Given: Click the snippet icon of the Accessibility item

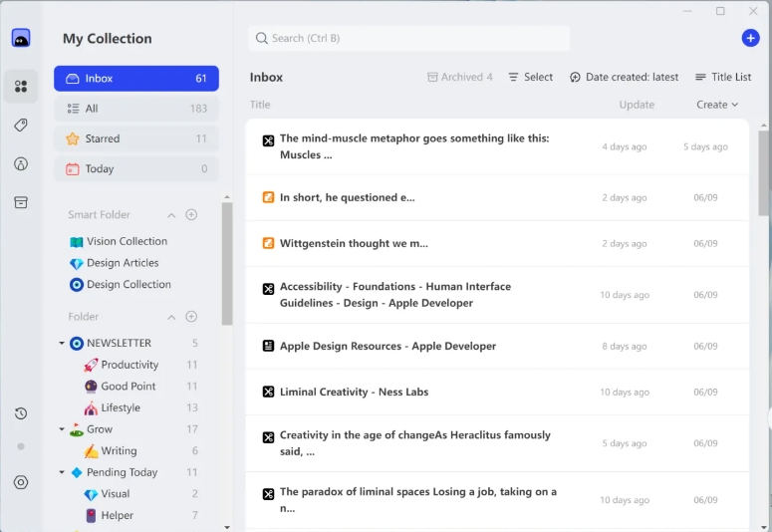Looking at the screenshot, I should [268, 289].
